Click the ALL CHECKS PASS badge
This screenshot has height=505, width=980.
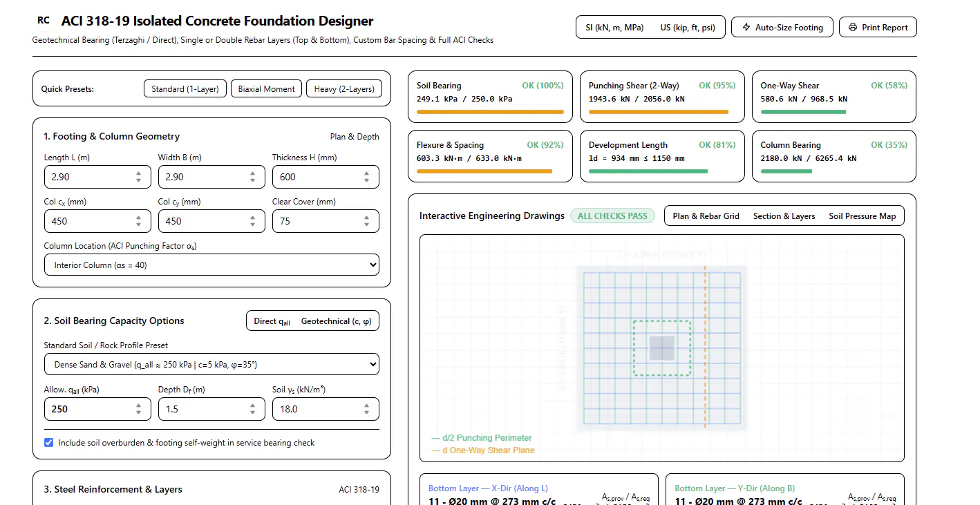coord(612,216)
